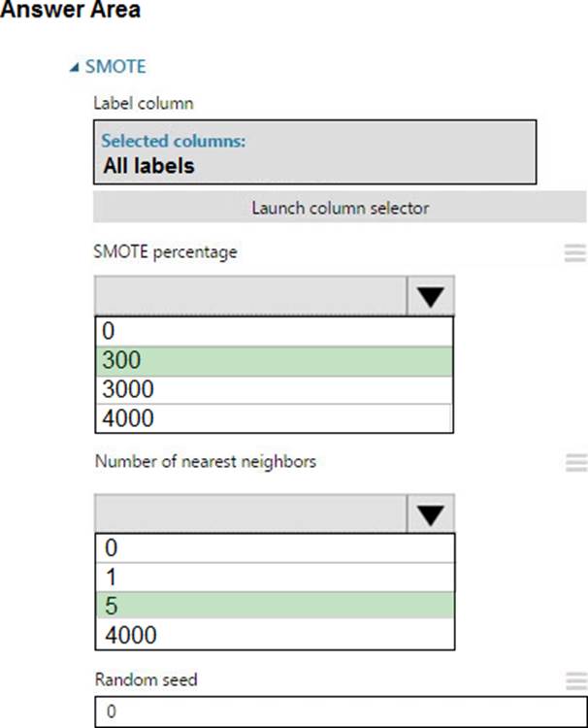This screenshot has height=728, width=588.
Task: Collapse the SMOTE section triangle
Action: 75,67
